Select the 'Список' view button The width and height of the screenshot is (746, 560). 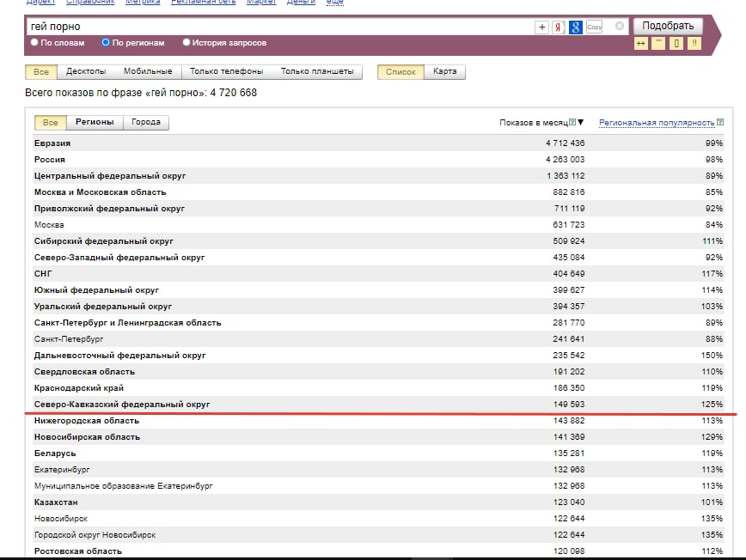point(401,72)
